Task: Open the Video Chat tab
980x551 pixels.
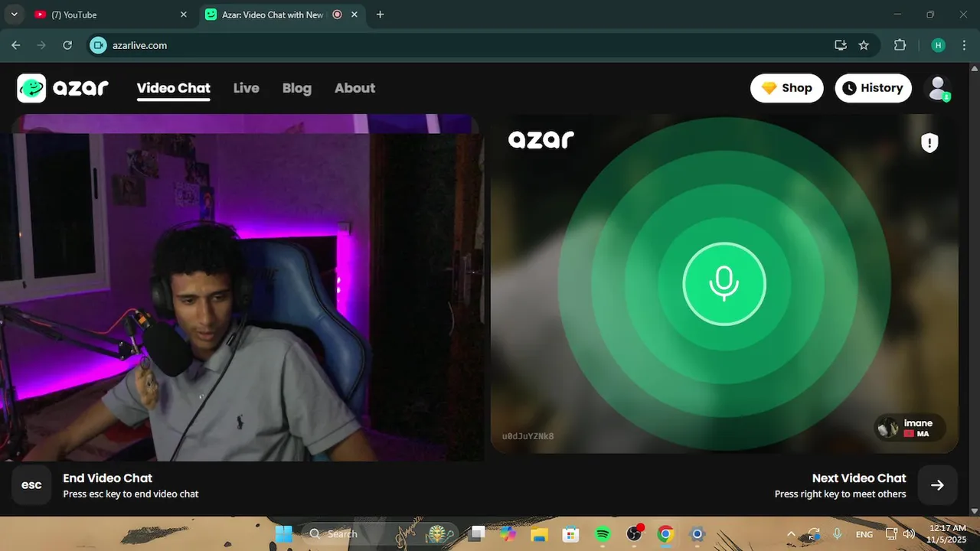Action: click(x=173, y=88)
